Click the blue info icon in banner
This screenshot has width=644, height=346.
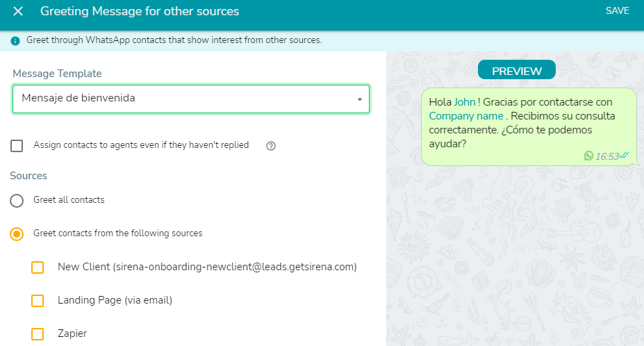[x=15, y=41]
